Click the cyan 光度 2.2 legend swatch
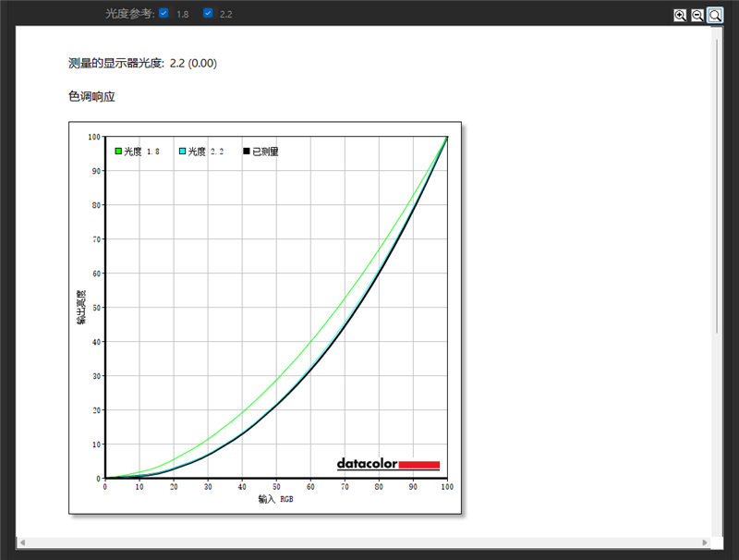Screen dimensions: 739x560 point(183,152)
